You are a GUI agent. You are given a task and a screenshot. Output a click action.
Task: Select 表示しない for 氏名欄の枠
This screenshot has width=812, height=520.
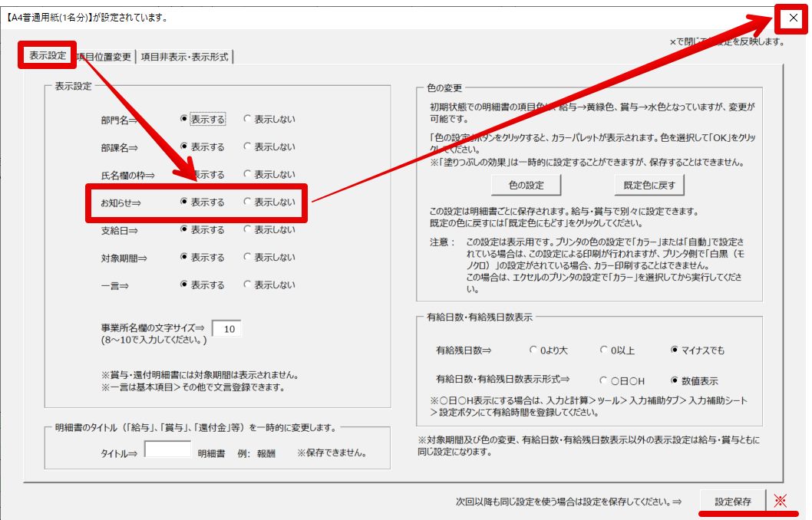coord(248,175)
